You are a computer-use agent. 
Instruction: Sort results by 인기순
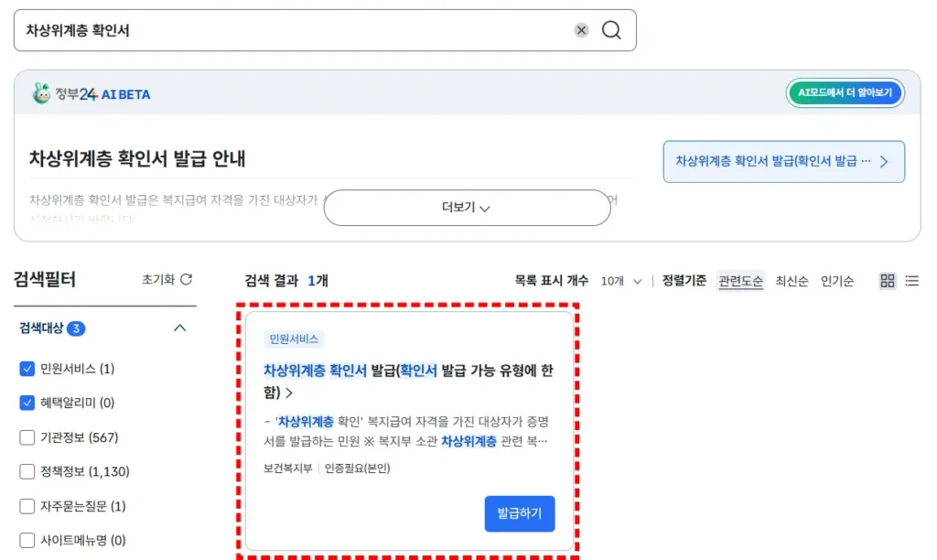tap(836, 281)
